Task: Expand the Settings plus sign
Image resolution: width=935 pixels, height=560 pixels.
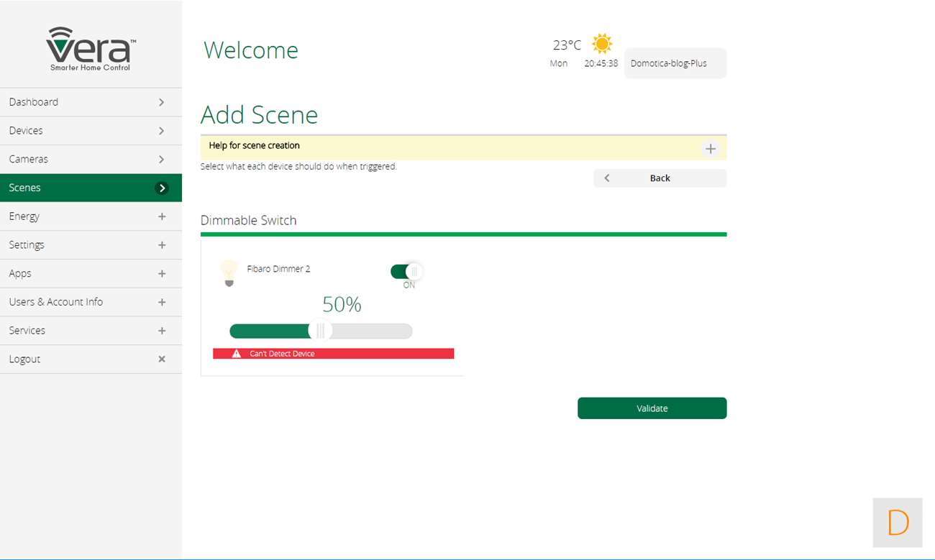Action: coord(162,245)
